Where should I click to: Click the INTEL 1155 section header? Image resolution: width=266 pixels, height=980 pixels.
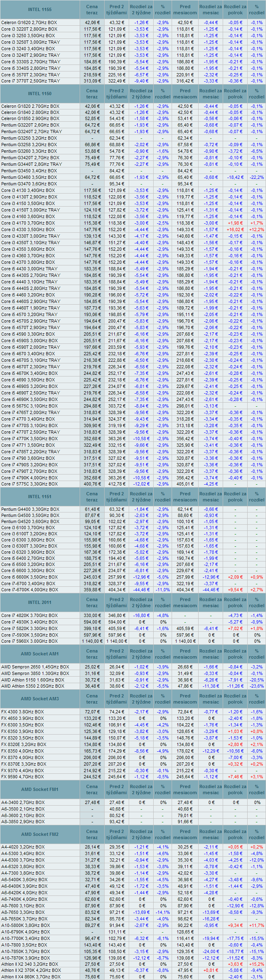click(x=40, y=9)
